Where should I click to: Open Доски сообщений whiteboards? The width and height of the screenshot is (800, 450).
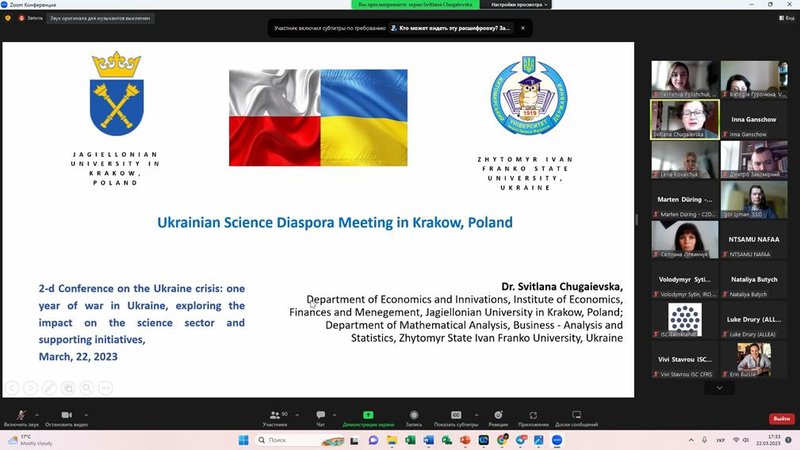[x=577, y=418]
